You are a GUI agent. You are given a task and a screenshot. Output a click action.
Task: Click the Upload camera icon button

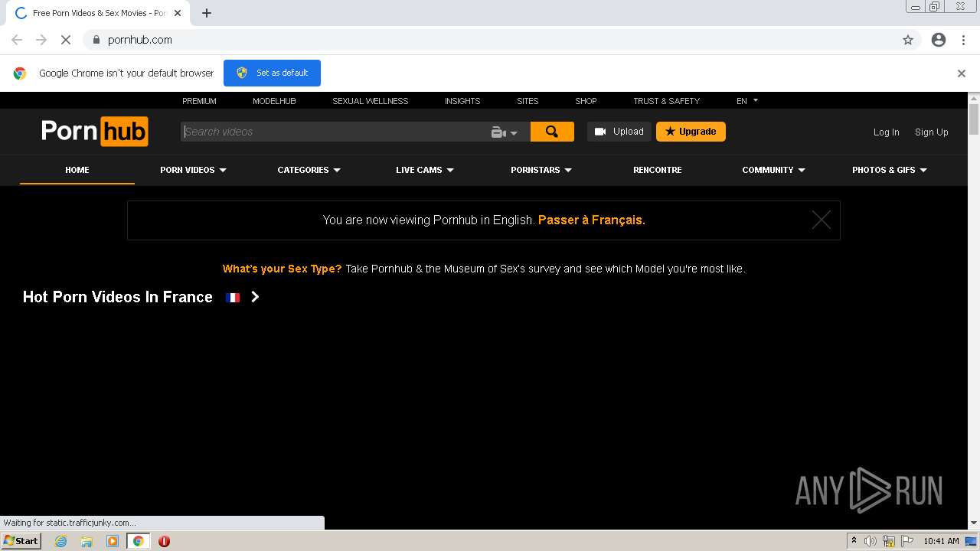[x=619, y=132]
